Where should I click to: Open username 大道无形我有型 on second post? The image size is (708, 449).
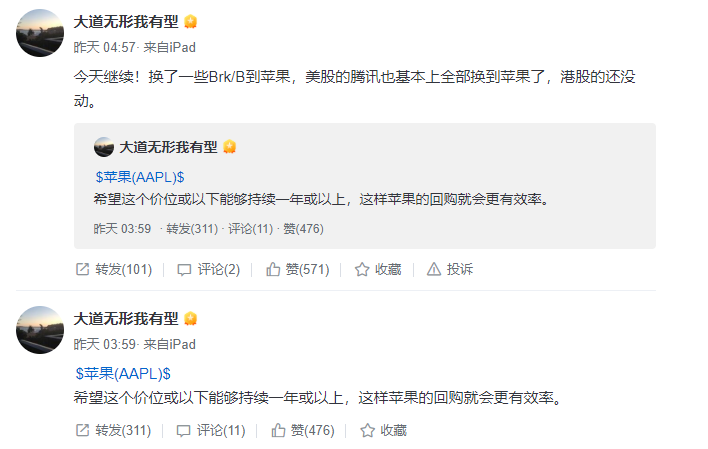126,318
